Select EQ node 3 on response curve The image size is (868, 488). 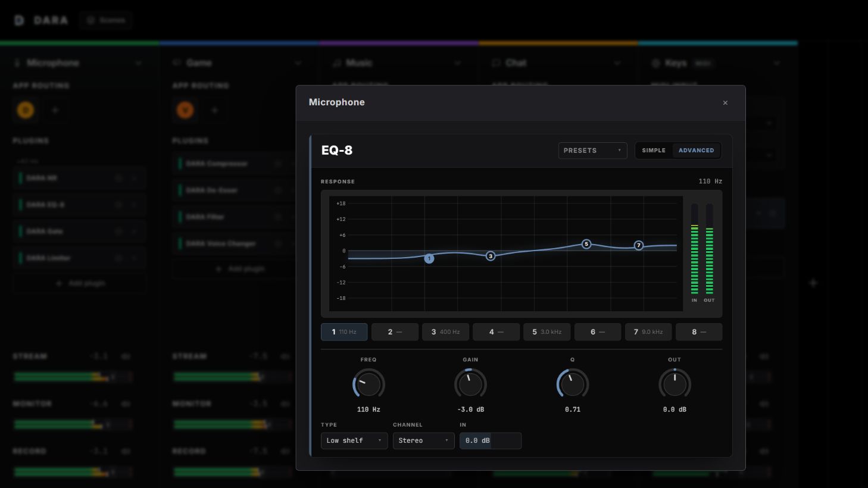491,256
